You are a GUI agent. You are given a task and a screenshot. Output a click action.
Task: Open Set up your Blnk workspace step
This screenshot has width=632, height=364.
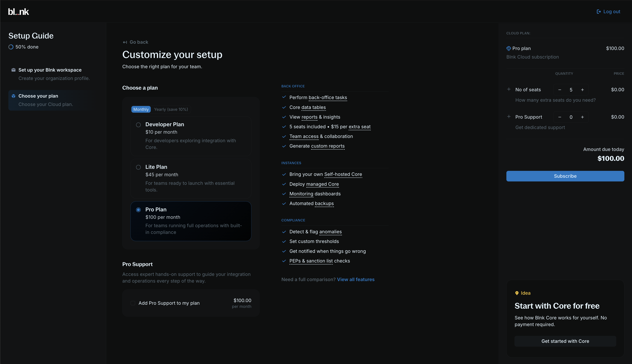(x=50, y=70)
